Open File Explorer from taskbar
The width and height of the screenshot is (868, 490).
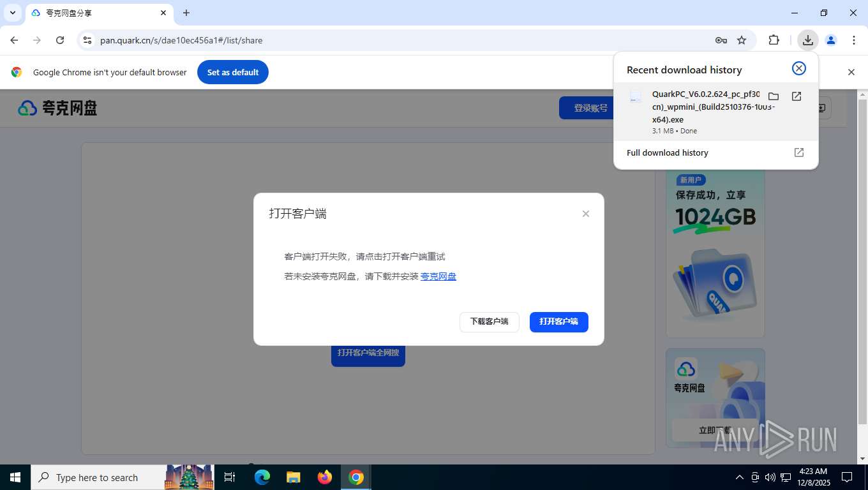[294, 477]
